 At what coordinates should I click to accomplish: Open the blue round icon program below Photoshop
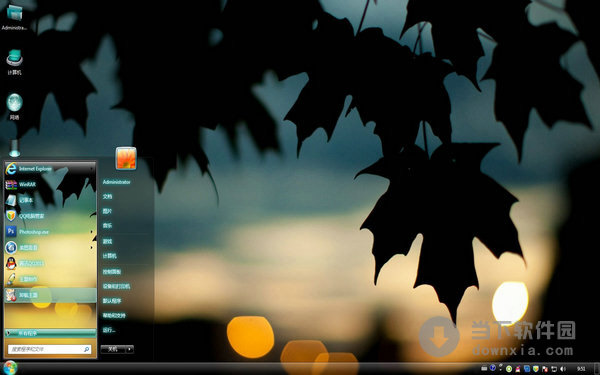pos(50,248)
